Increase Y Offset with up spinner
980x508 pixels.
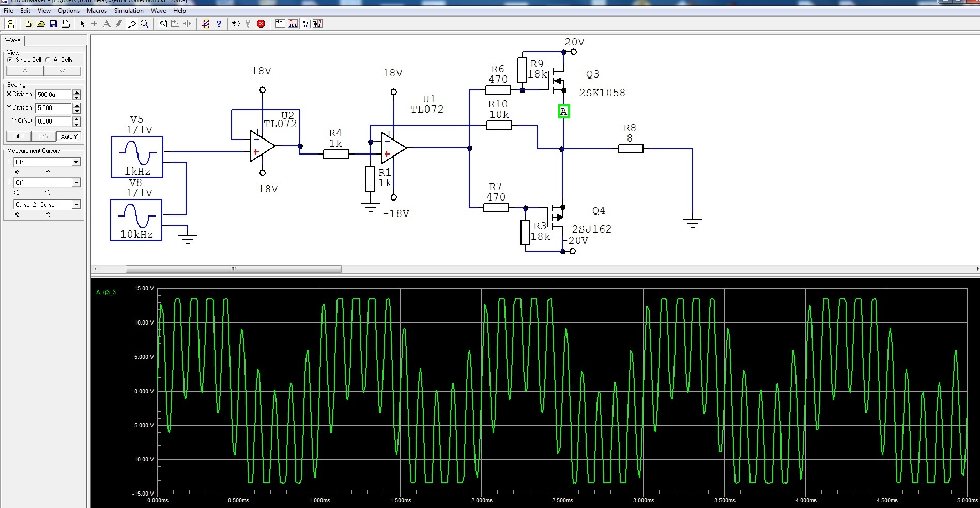click(77, 119)
